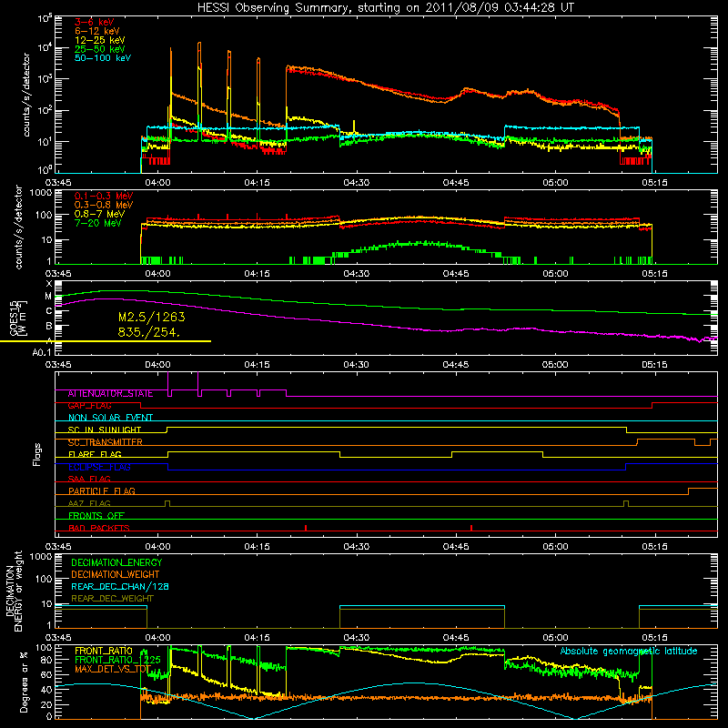Select the '50-100 keV' legend label

[103, 58]
